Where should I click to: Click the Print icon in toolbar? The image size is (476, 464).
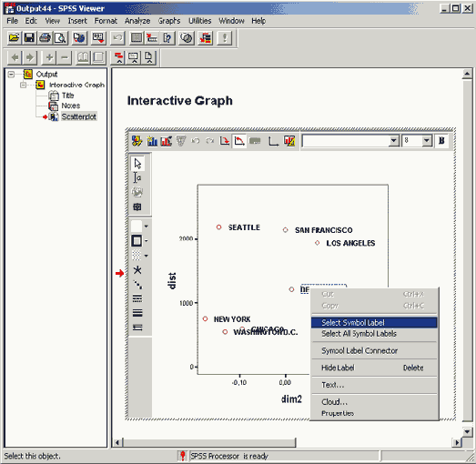(x=46, y=38)
